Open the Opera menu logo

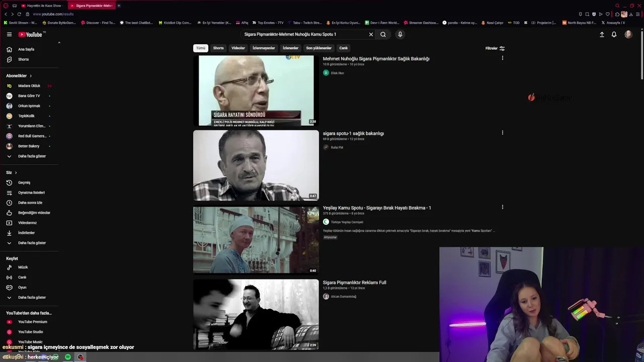pos(6,6)
